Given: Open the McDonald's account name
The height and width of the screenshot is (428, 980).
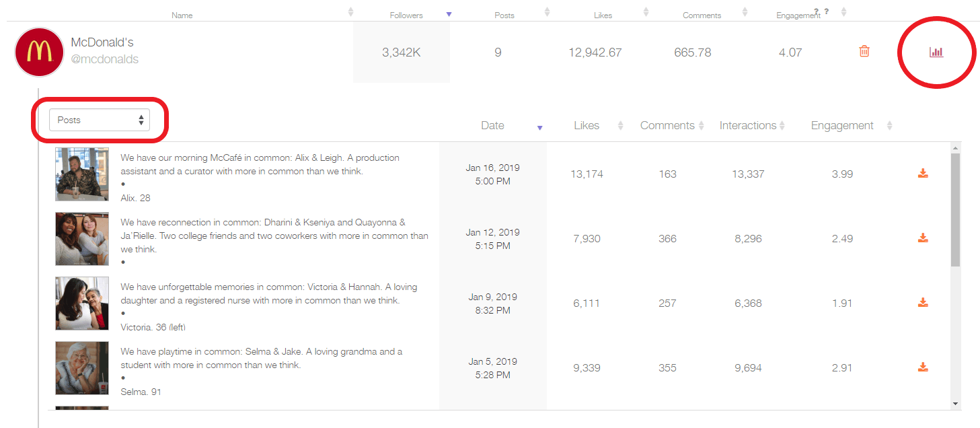Looking at the screenshot, I should [x=102, y=42].
